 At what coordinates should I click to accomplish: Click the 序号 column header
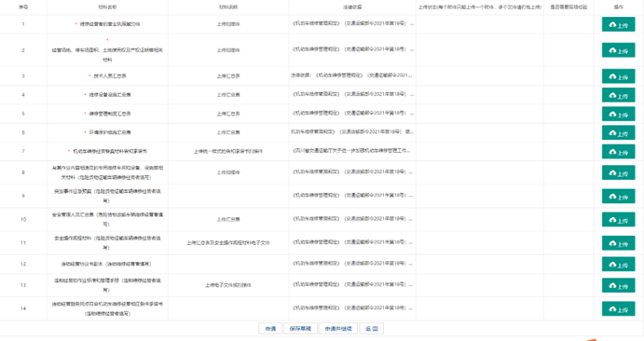[23, 7]
